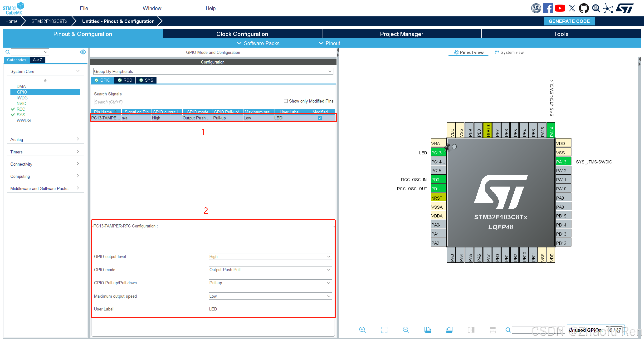This screenshot has width=644, height=342.
Task: Click the PA13 pin on the chip
Action: click(563, 162)
